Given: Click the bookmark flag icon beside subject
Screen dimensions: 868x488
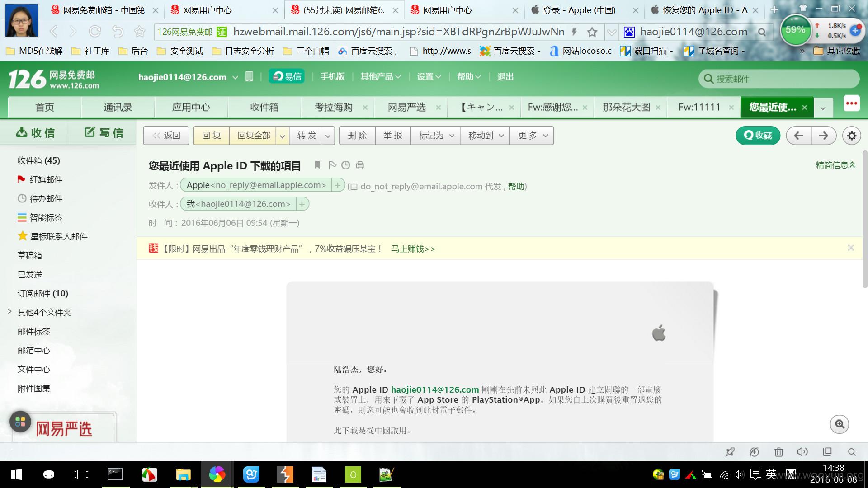Looking at the screenshot, I should pyautogui.click(x=317, y=165).
